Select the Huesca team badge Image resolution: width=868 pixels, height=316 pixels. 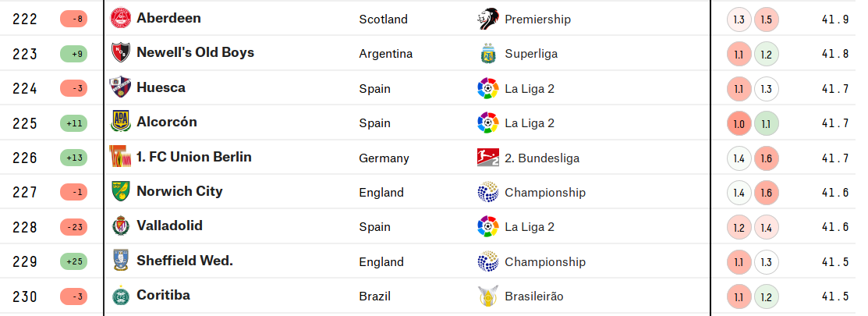click(121, 87)
